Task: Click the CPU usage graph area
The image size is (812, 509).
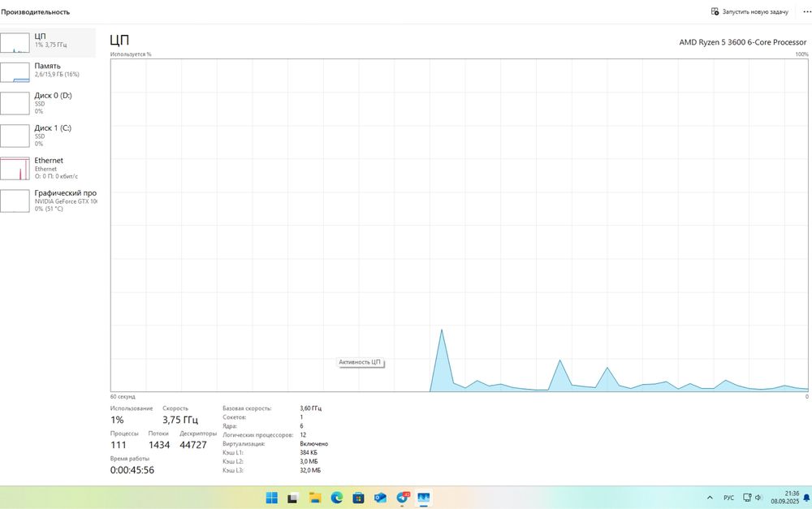Action: (459, 225)
